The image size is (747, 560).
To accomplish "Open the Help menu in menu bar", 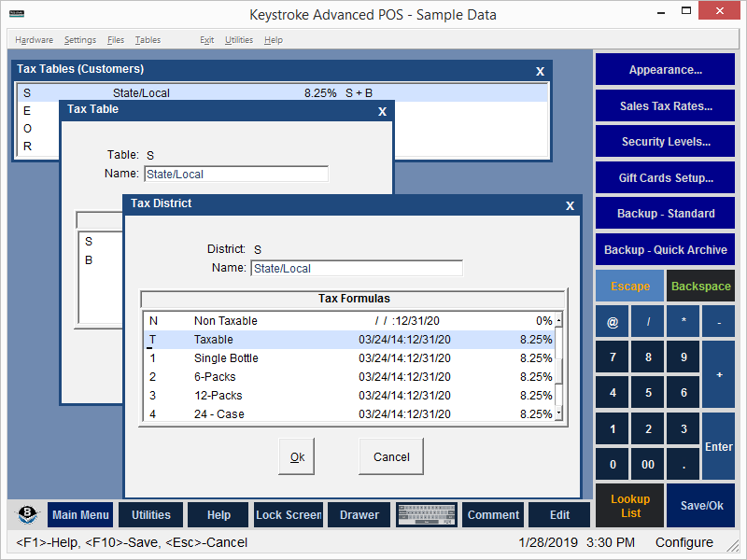I will point(274,40).
